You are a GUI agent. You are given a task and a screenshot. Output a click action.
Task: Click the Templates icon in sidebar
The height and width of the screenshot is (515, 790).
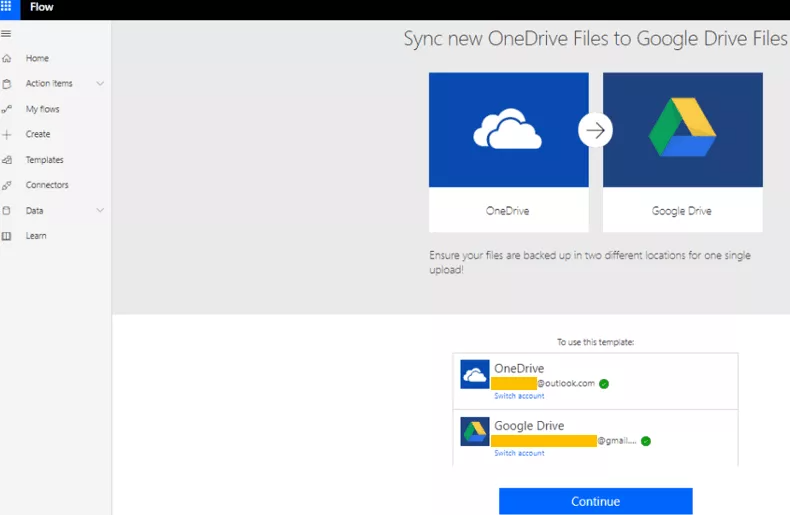click(x=7, y=160)
